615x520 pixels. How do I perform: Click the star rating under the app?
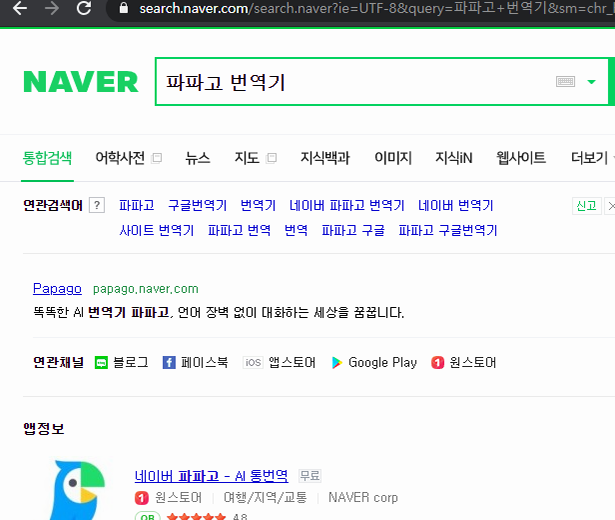(196, 516)
